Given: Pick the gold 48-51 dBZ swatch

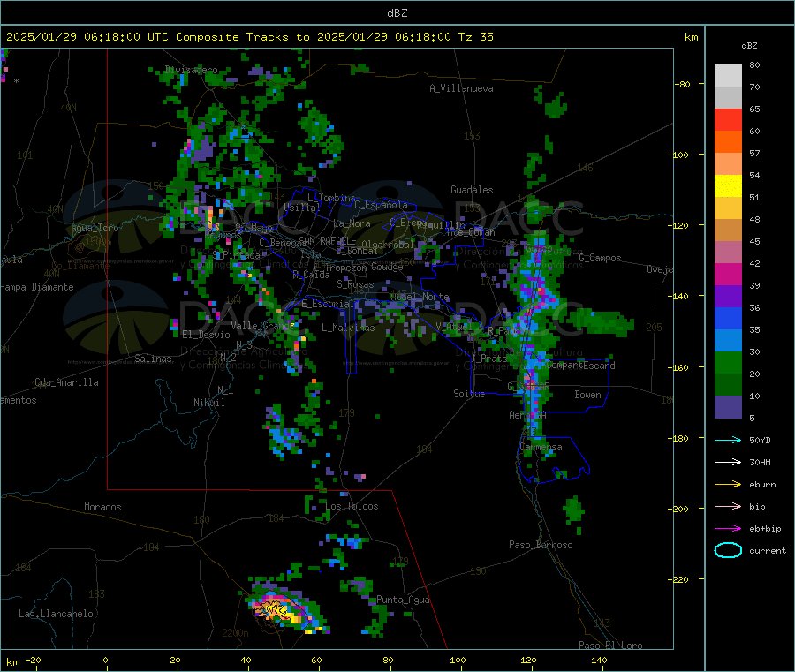Looking at the screenshot, I should click(x=728, y=208).
